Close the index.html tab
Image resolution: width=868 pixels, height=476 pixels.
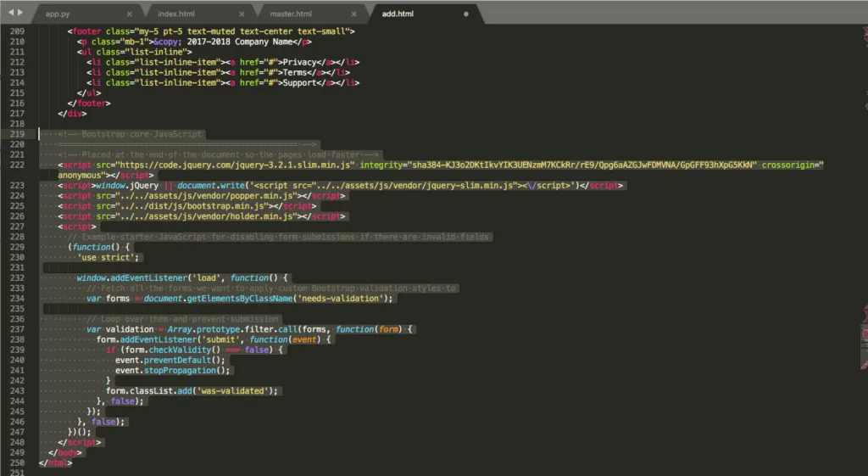(242, 14)
